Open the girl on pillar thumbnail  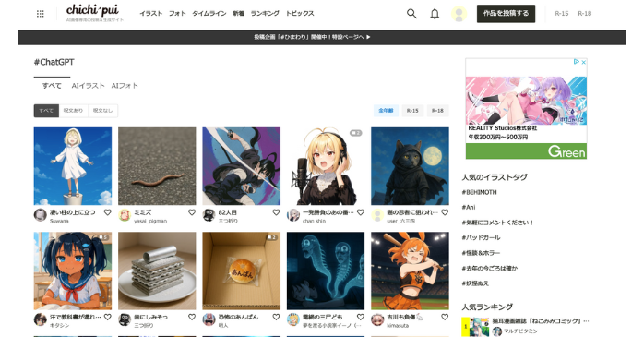tap(73, 166)
